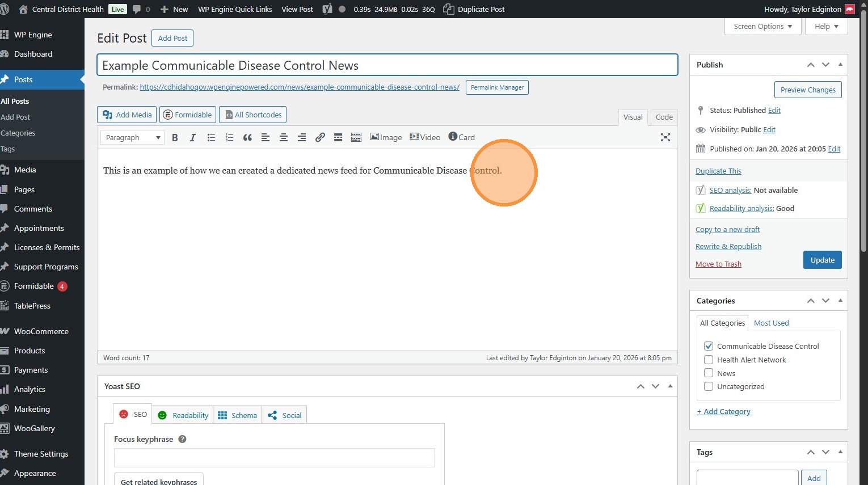868x485 pixels.
Task: Open the Yoast Schema tab
Action: pyautogui.click(x=237, y=415)
